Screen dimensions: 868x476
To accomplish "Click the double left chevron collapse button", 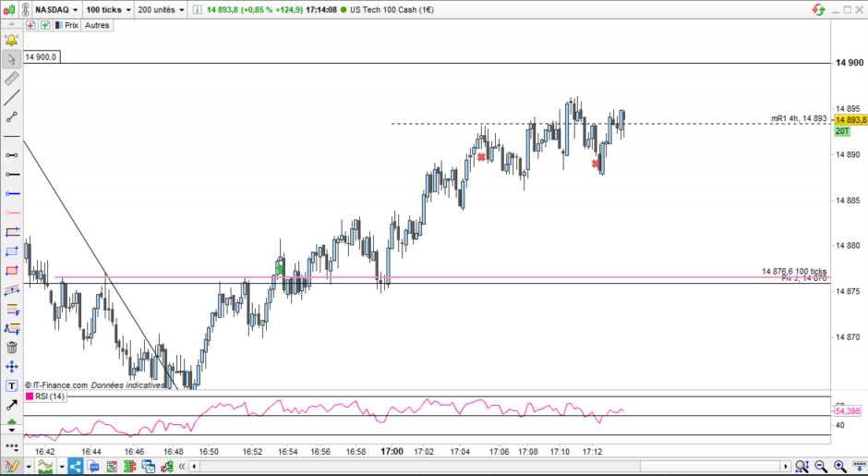I will click(182, 466).
